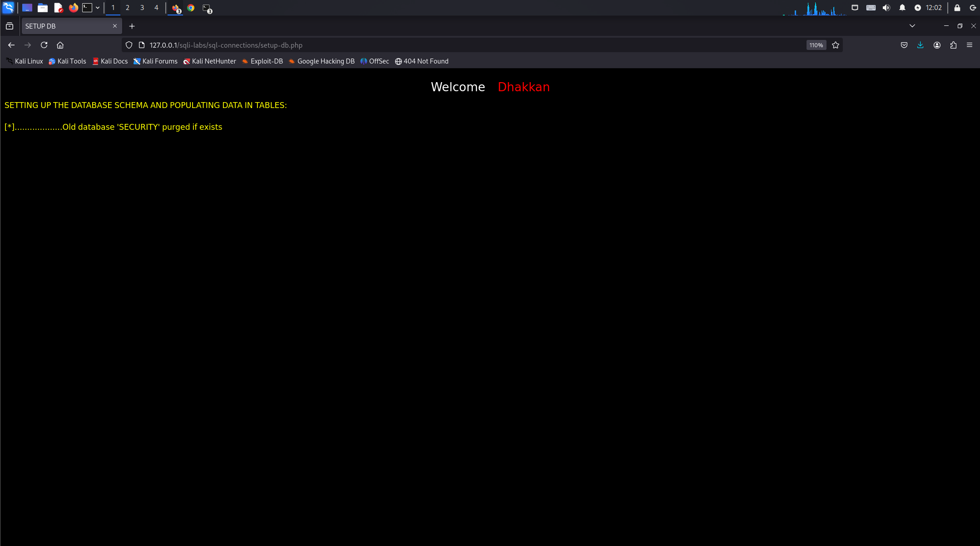Image resolution: width=980 pixels, height=546 pixels.
Task: Reload the current page
Action: 44,45
